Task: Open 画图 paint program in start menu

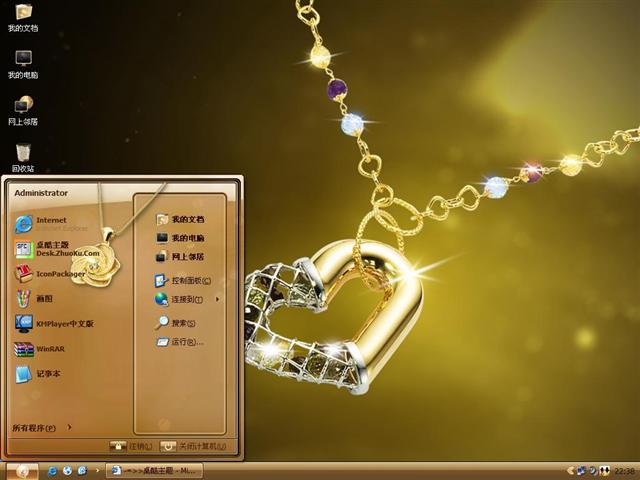Action: tap(33, 299)
